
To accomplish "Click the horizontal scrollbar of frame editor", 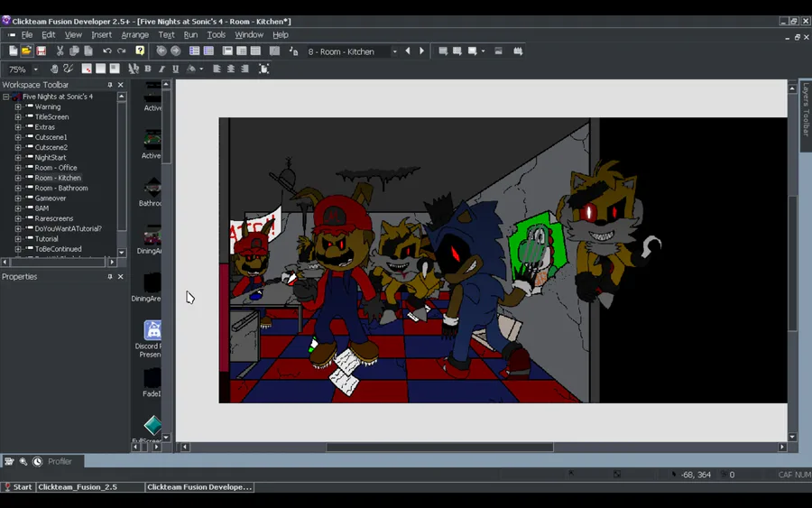I will (x=439, y=447).
